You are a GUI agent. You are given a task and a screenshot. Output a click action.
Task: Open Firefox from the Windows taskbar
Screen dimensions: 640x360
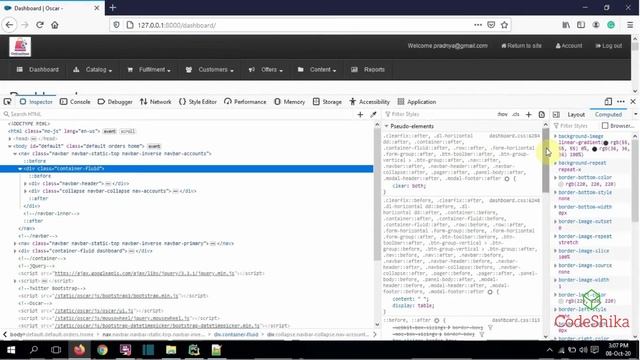(80, 350)
